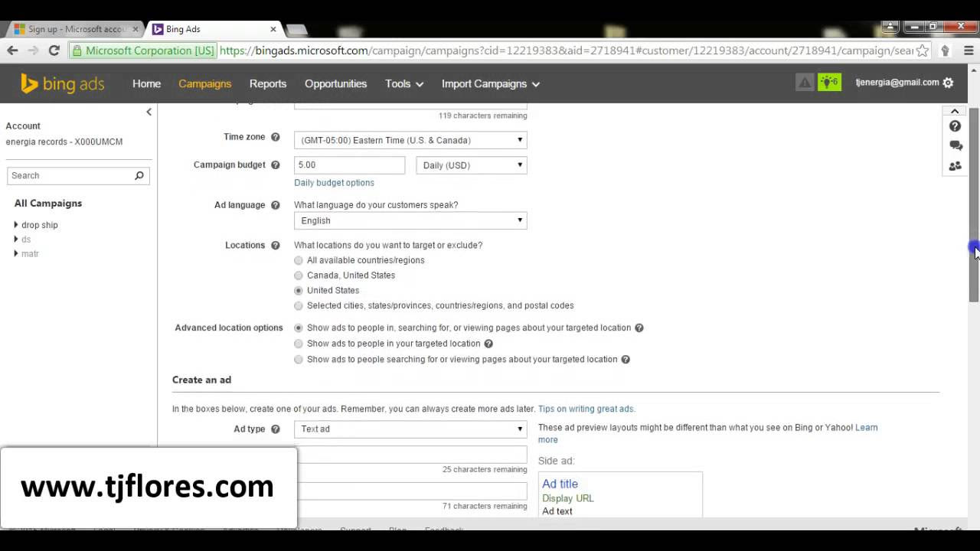Open Campaigns tab

click(204, 83)
